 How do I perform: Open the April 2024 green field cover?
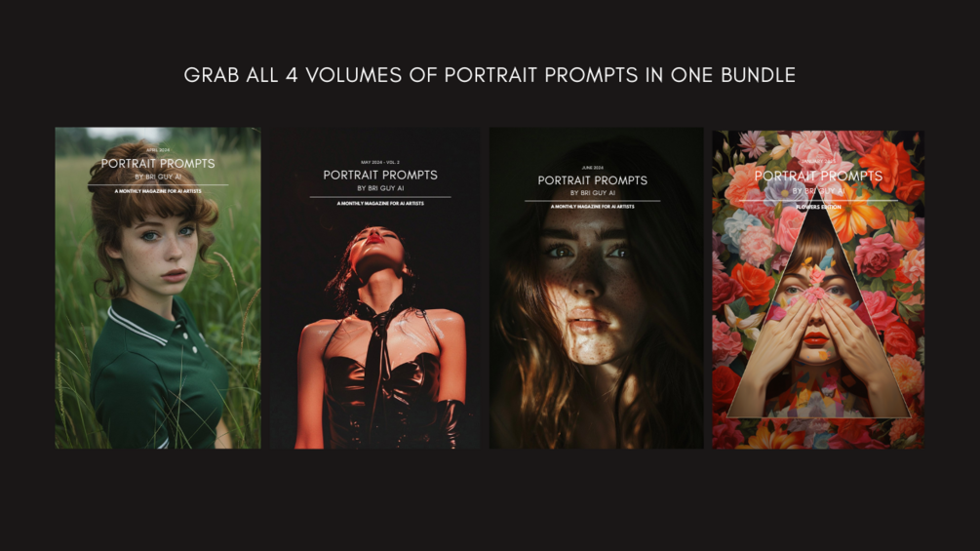[x=158, y=288]
